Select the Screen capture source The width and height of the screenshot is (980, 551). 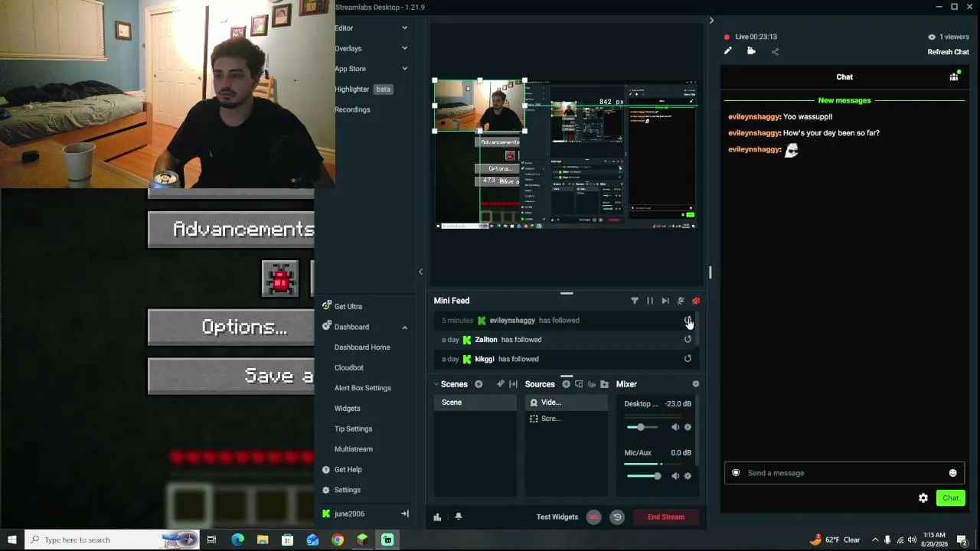pyautogui.click(x=567, y=419)
